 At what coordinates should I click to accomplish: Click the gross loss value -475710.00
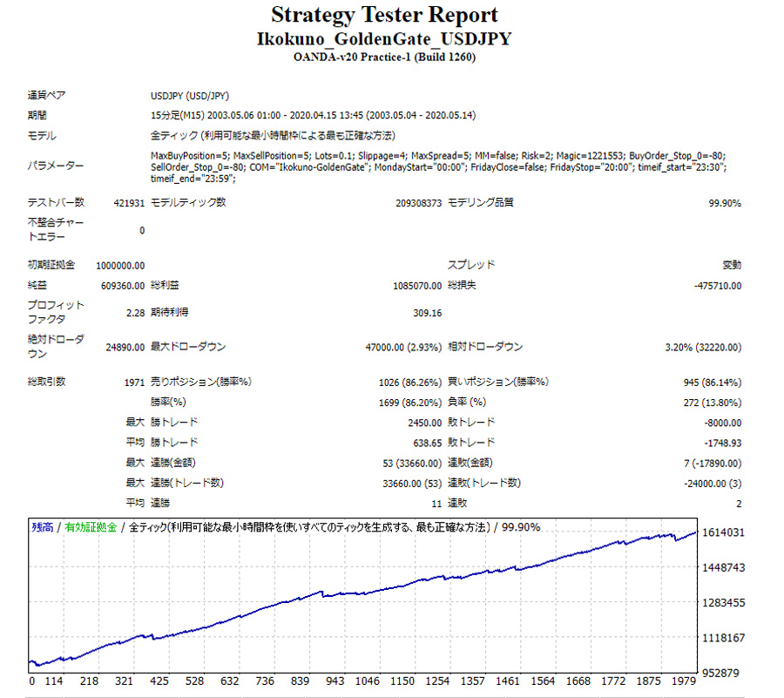coord(718,286)
